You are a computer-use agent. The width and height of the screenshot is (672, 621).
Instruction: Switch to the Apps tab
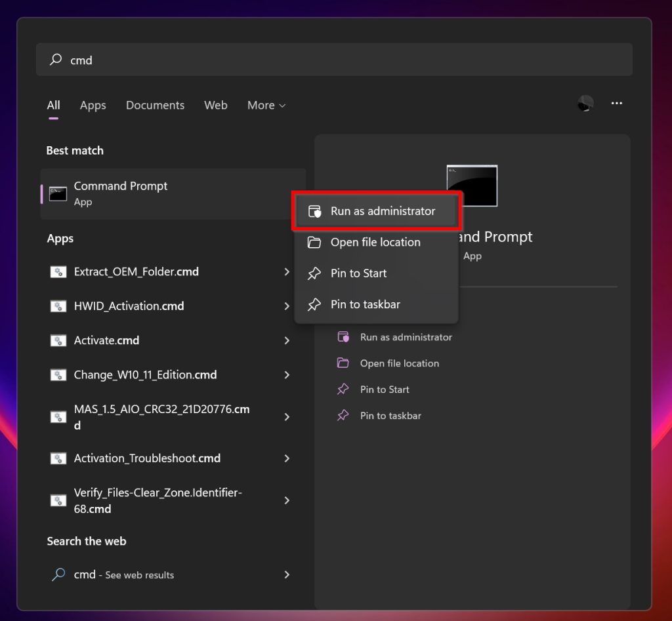tap(93, 105)
